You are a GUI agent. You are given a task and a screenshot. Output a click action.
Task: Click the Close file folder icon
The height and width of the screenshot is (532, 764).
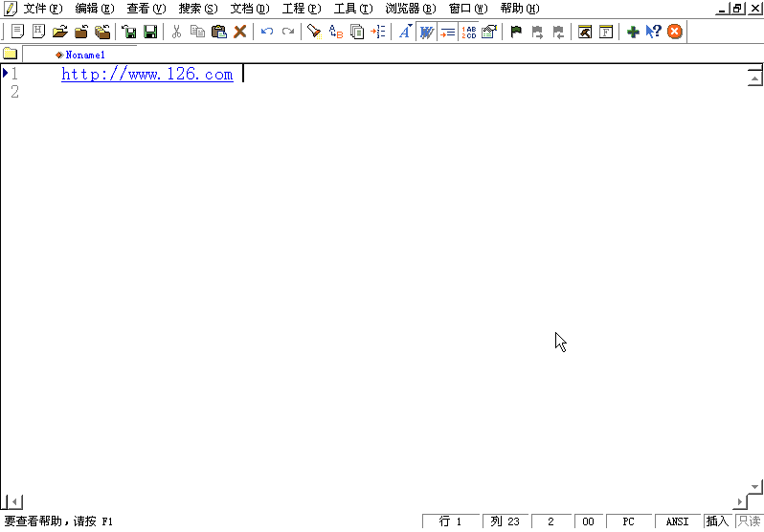click(80, 32)
